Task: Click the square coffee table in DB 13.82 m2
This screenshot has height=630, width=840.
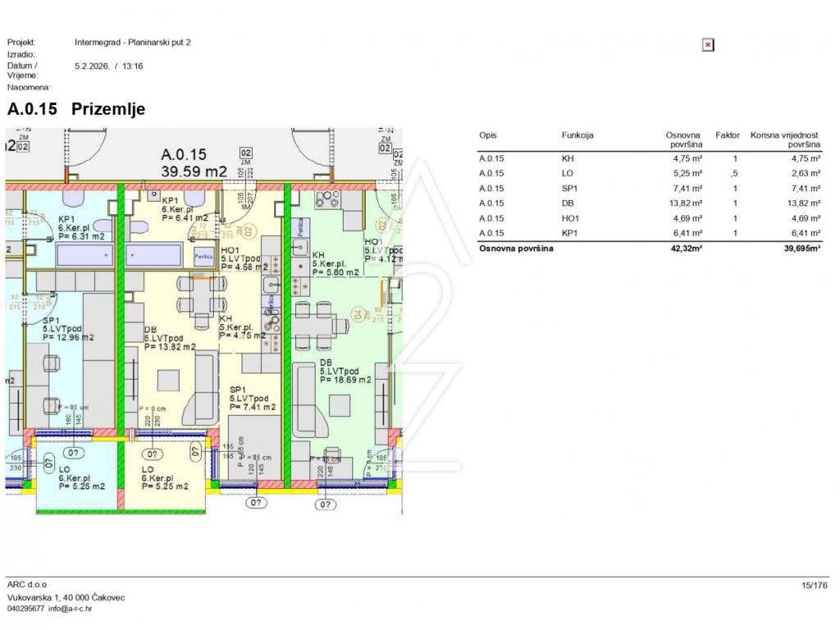Action: pos(170,381)
